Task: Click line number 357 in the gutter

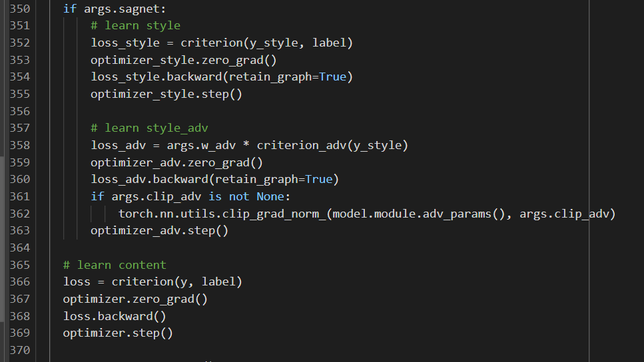Action: coord(19,128)
